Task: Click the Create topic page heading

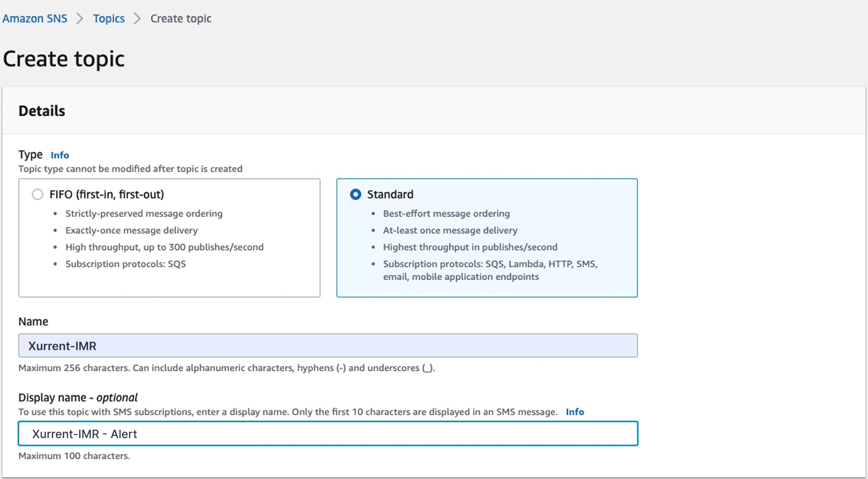Action: point(64,59)
